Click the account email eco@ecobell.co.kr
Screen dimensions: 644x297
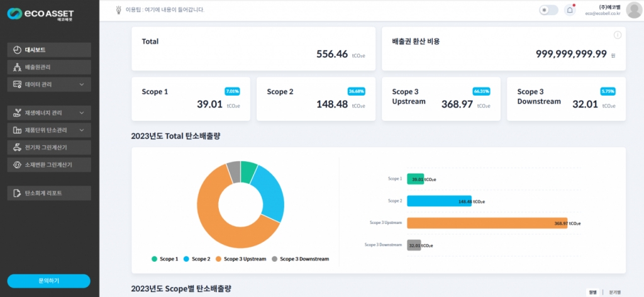tap(603, 14)
